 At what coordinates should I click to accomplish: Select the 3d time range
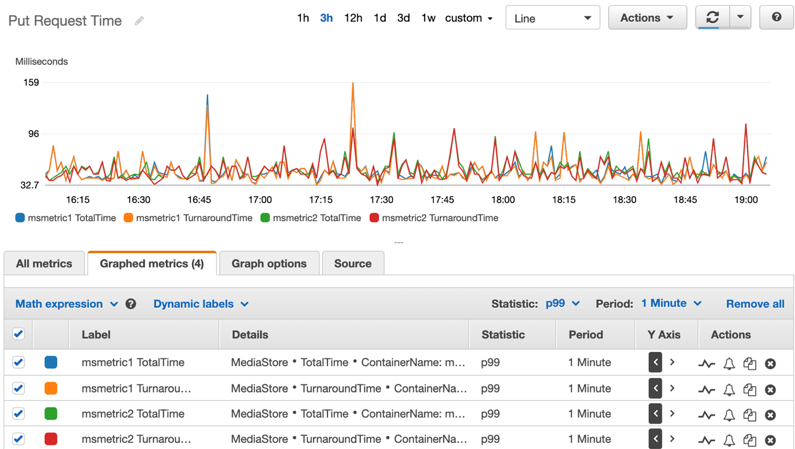pos(404,18)
